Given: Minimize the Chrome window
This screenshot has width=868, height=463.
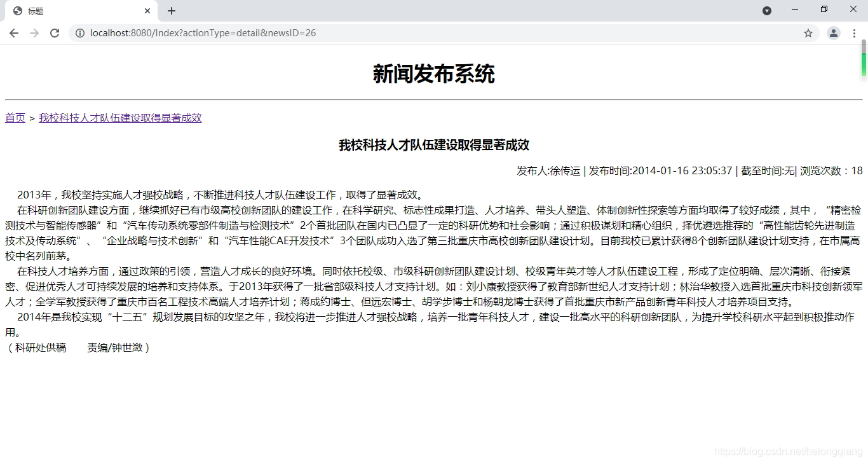Looking at the screenshot, I should [x=795, y=10].
